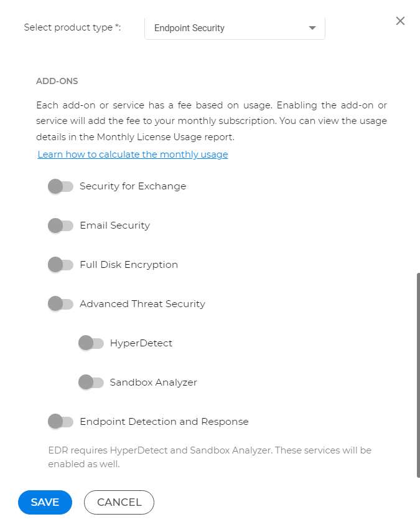
Task: Toggle the Email Security switch on
Action: click(60, 226)
